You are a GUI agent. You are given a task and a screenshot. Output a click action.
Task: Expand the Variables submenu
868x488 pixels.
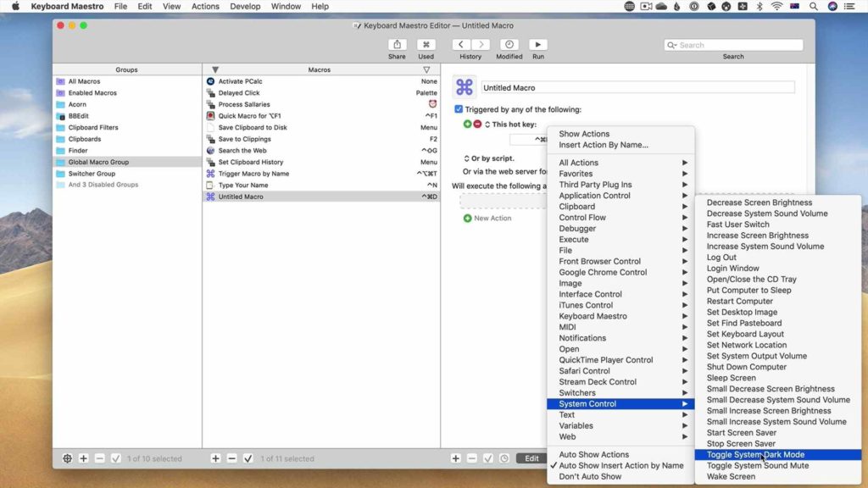620,425
